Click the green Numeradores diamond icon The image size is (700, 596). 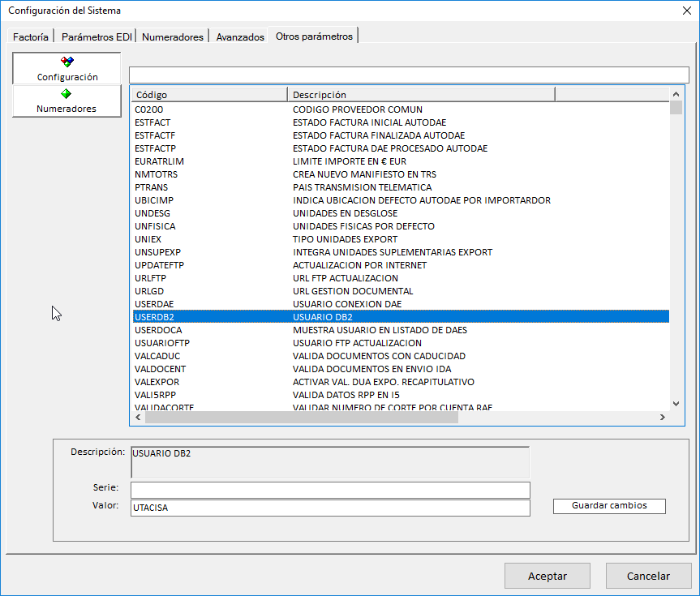[67, 94]
